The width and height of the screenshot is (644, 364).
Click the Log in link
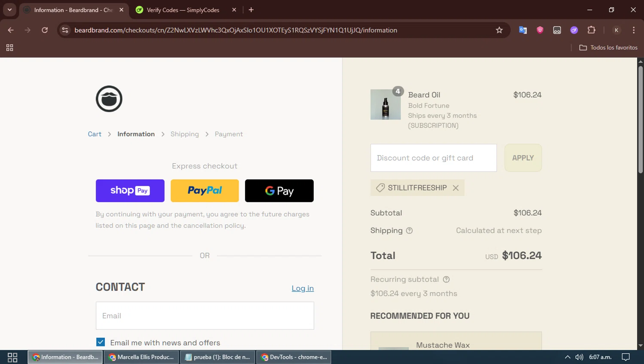(x=303, y=288)
